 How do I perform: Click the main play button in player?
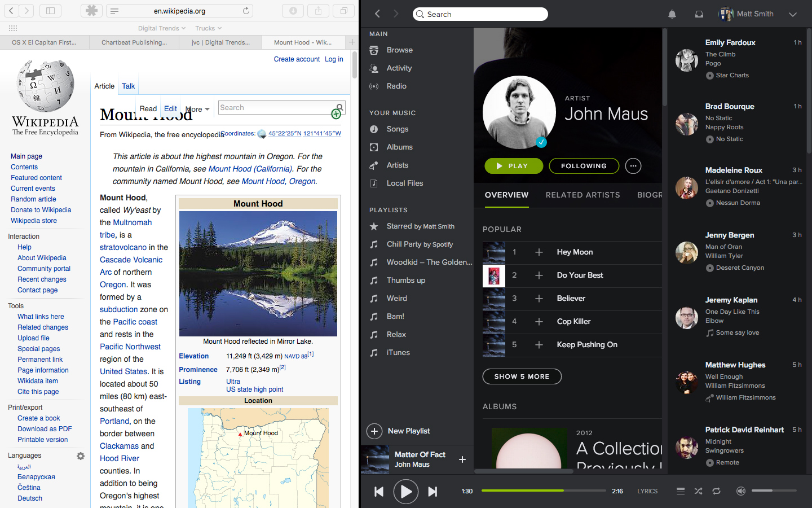pos(406,492)
